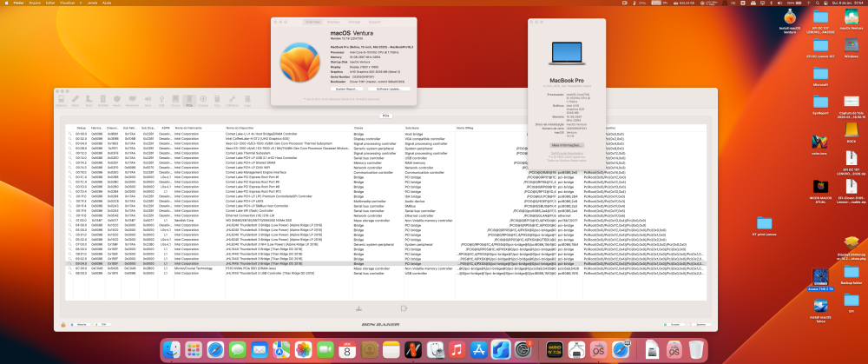
Task: Select the Micron/Crucial Technology P310 row
Action: pos(386,268)
